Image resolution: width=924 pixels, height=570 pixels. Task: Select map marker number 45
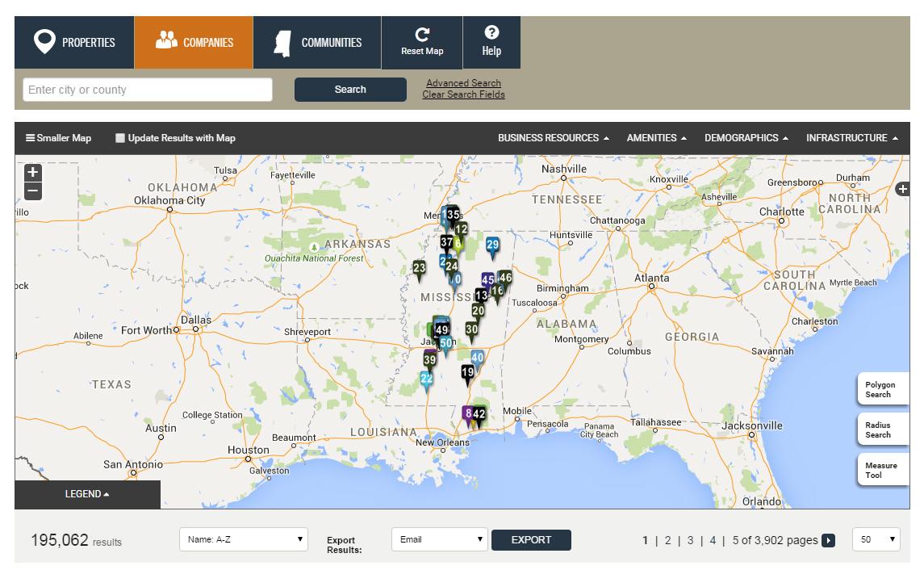(x=487, y=281)
